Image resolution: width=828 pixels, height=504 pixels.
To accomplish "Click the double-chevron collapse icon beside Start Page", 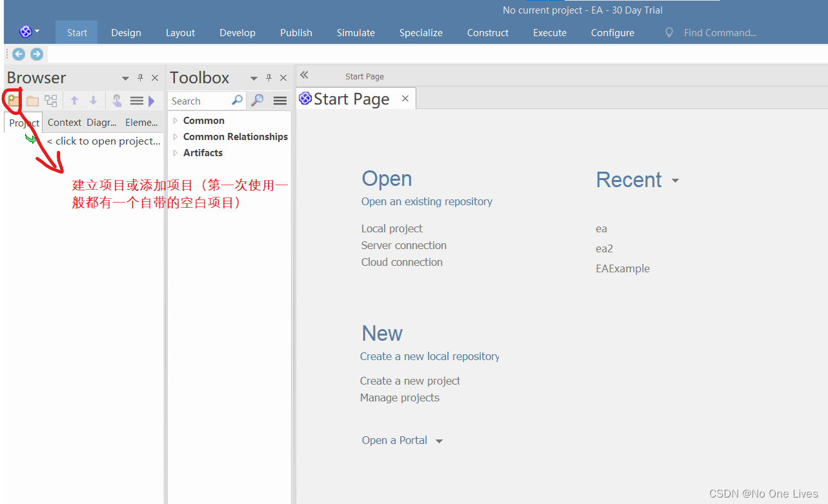I will pyautogui.click(x=305, y=75).
